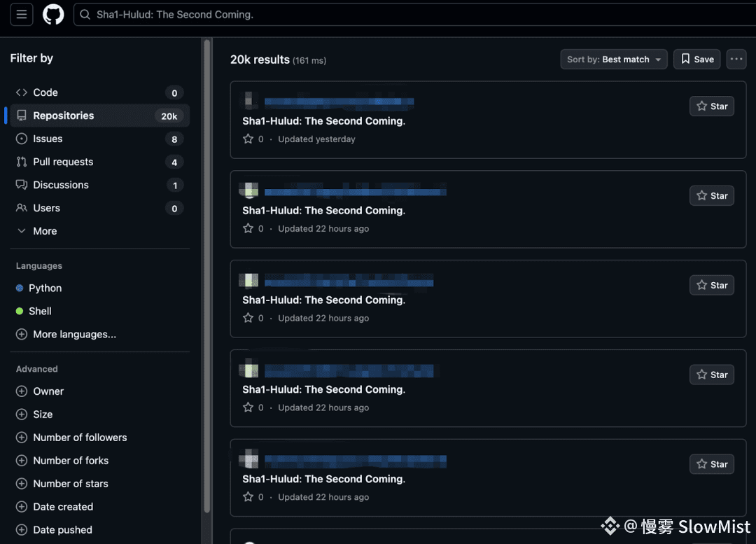Image resolution: width=756 pixels, height=544 pixels.
Task: Click star count icon of repo updated yesterday
Action: coord(248,139)
